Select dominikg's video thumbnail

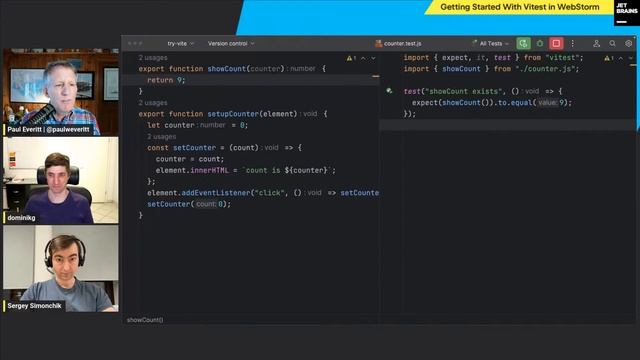tap(61, 180)
